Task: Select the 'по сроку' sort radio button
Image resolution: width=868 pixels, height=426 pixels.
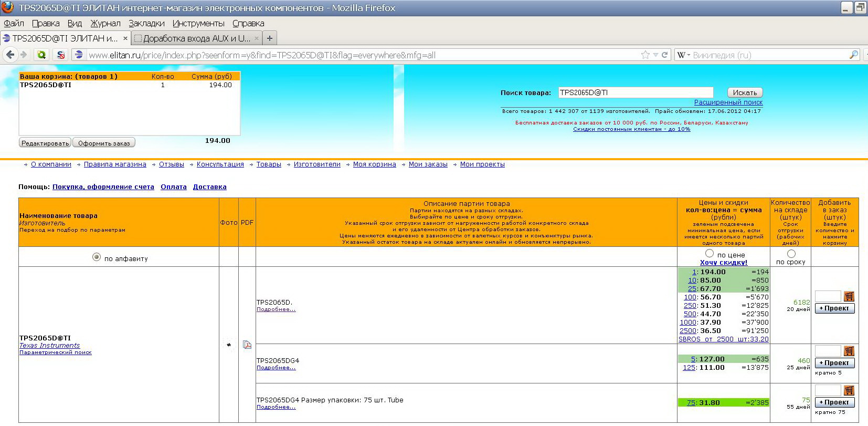Action: point(791,253)
